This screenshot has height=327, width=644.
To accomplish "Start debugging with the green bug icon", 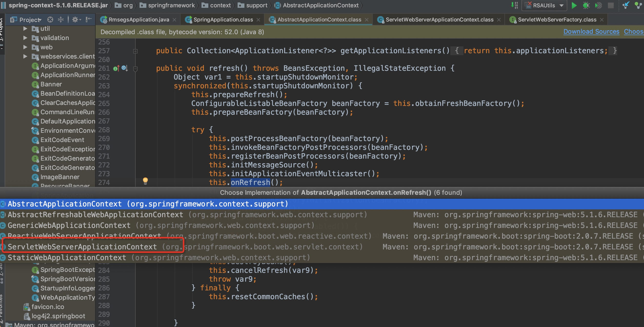I will tap(586, 6).
